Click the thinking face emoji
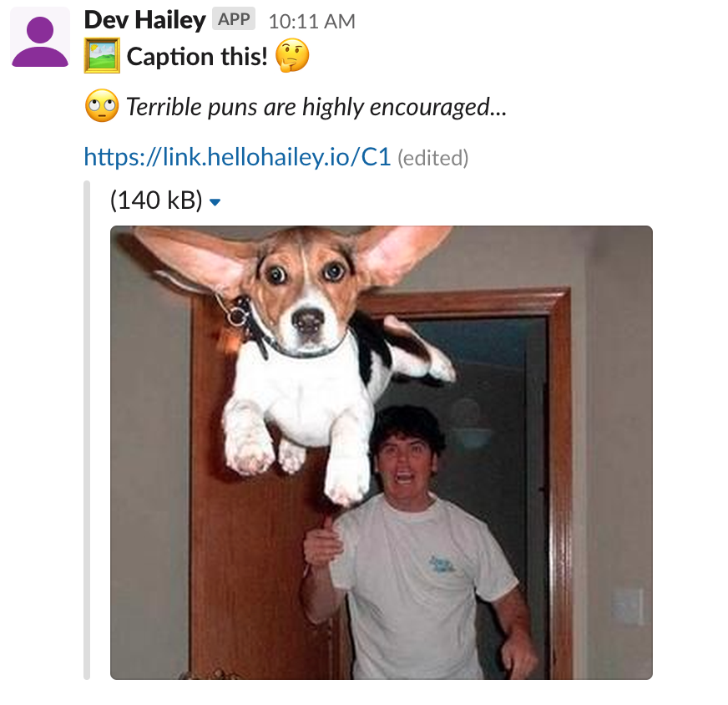Viewport: 728px width, 705px height. click(x=292, y=55)
